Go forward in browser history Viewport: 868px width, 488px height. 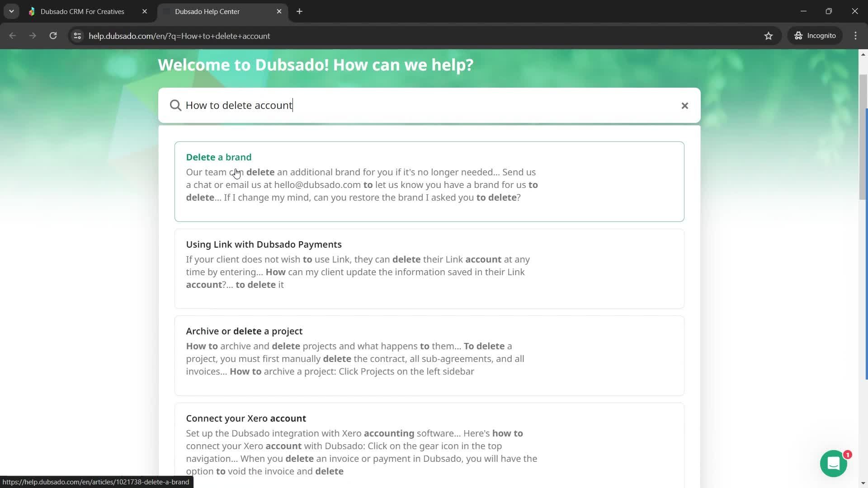click(x=33, y=36)
